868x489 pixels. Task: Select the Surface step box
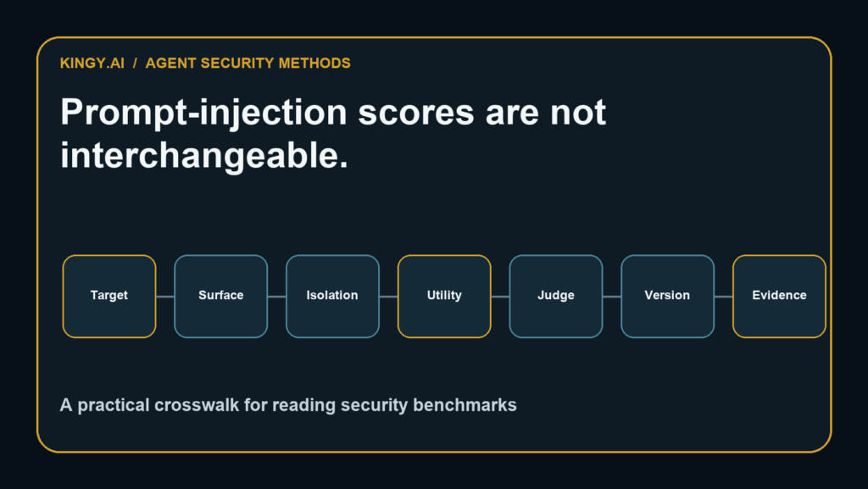(x=221, y=296)
